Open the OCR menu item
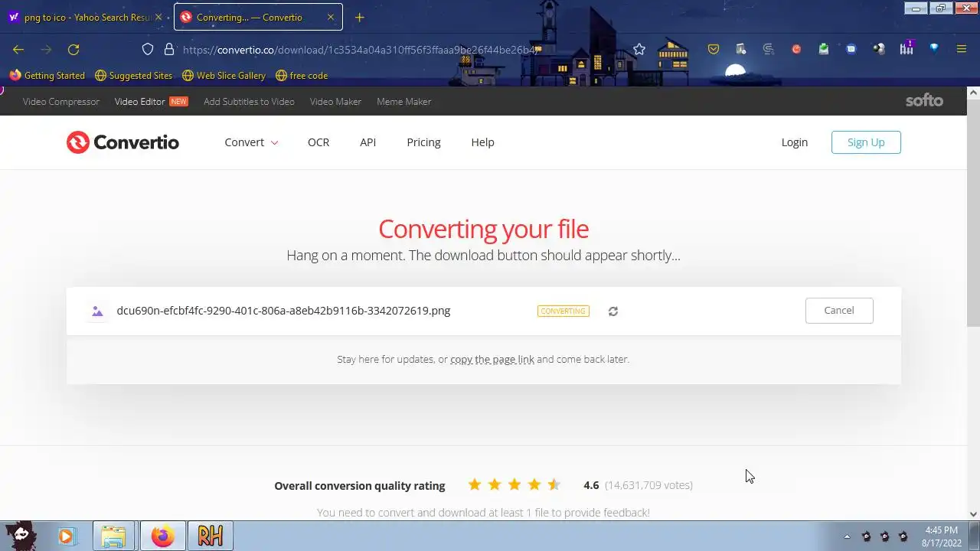The width and height of the screenshot is (980, 551). 318,142
